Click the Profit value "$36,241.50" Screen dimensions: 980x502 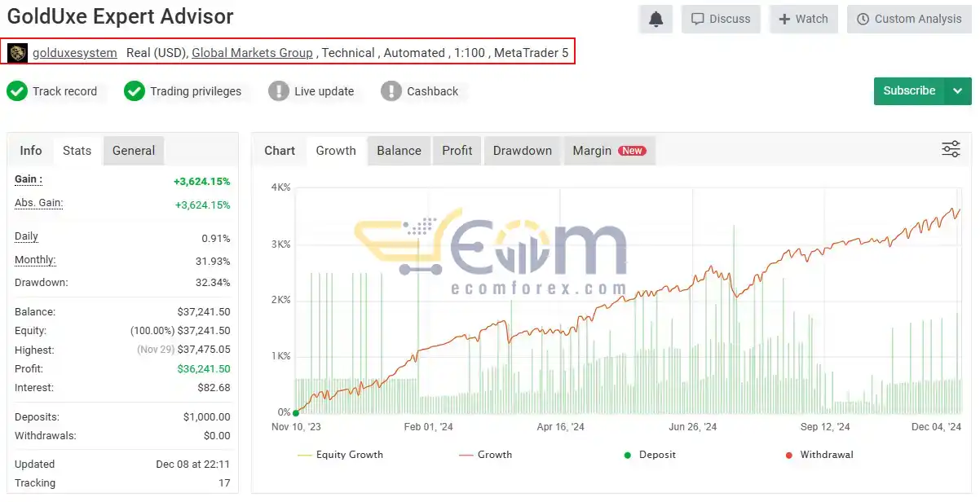204,368
